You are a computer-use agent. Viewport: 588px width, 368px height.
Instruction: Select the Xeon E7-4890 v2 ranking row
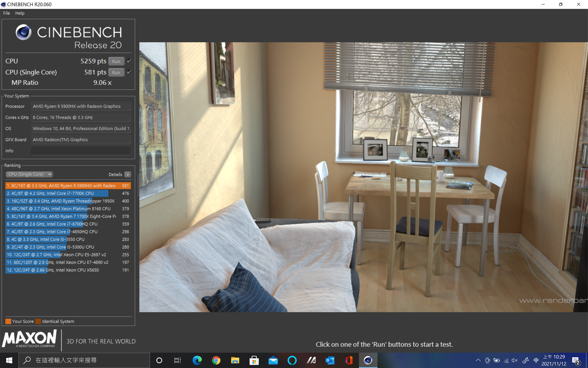[68, 262]
